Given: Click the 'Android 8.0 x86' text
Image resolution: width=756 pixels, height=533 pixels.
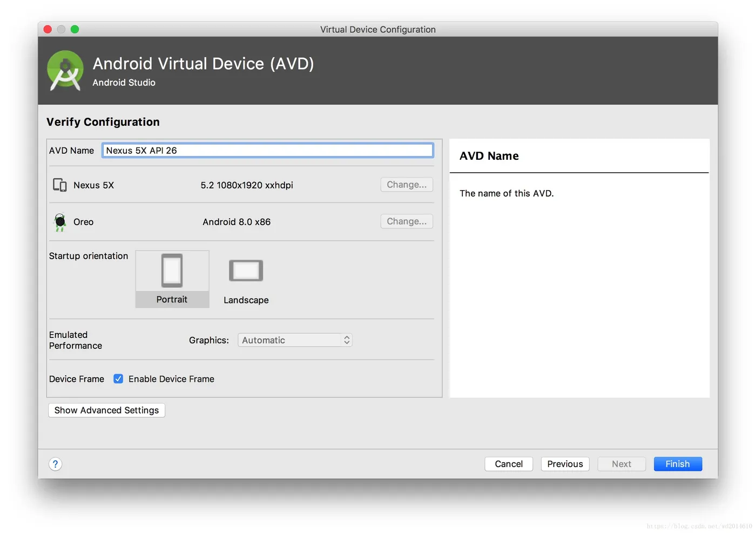Looking at the screenshot, I should 237,222.
